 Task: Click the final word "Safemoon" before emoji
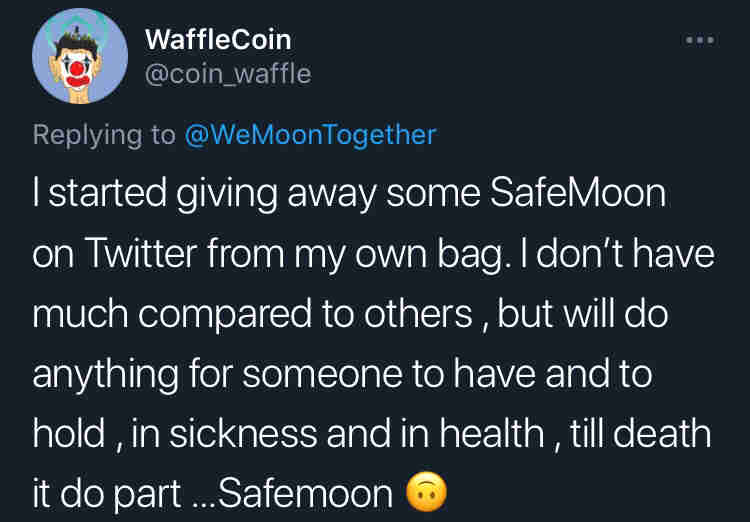pyautogui.click(x=306, y=494)
